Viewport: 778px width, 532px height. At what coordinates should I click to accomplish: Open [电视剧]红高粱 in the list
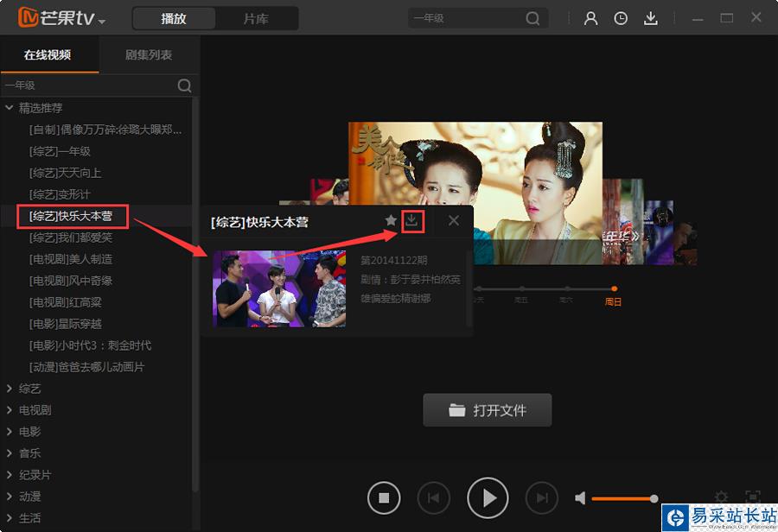(65, 302)
